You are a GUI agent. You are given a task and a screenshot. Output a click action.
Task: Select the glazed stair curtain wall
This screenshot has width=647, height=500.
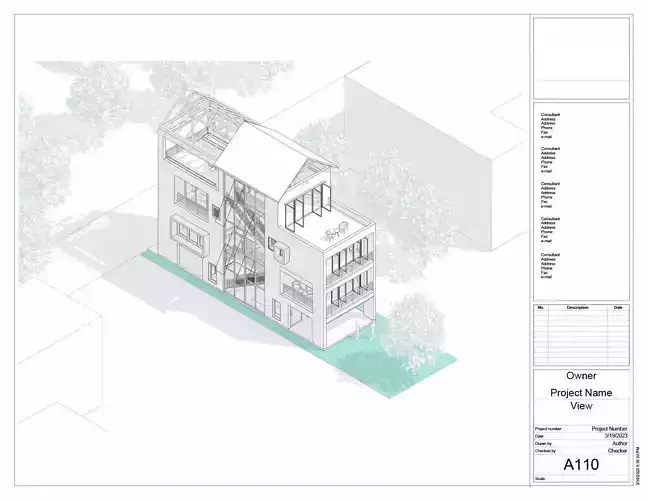click(x=244, y=243)
